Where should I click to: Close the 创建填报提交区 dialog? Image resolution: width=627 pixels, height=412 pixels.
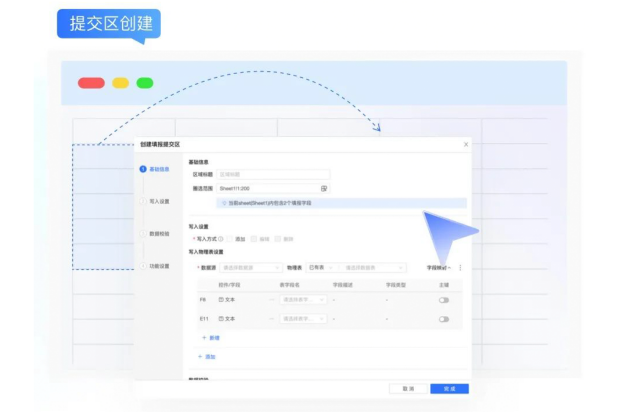click(465, 144)
